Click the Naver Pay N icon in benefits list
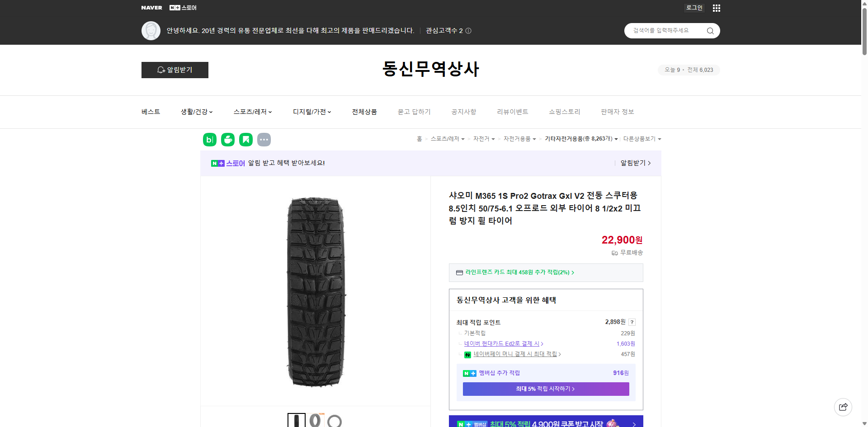This screenshot has width=868, height=427. pyautogui.click(x=468, y=355)
